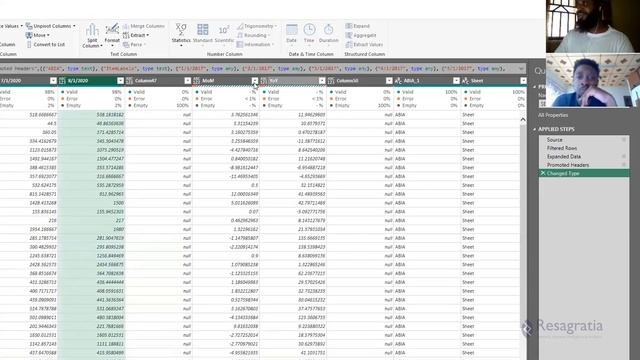
Task: Click the Duration stopwatch icon
Action: click(x=329, y=29)
